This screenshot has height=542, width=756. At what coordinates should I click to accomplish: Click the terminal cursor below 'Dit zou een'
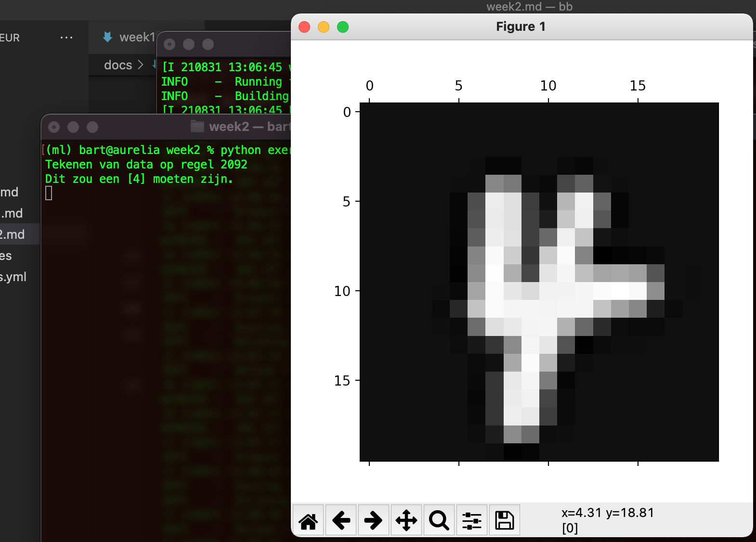pyautogui.click(x=49, y=193)
